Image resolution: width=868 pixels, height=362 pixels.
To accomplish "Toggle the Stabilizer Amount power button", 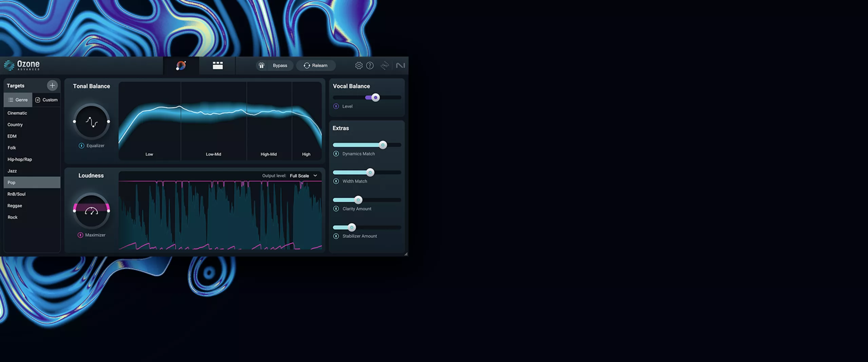I will tap(336, 236).
